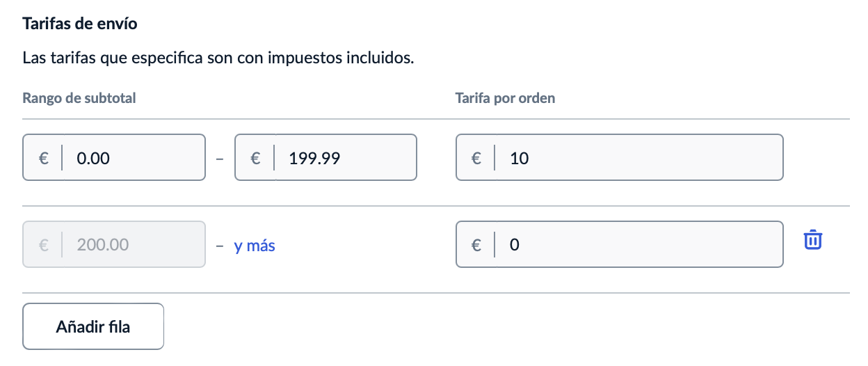
Task: Click the divider line above 'Añadir fila'
Action: pyautogui.click(x=436, y=293)
